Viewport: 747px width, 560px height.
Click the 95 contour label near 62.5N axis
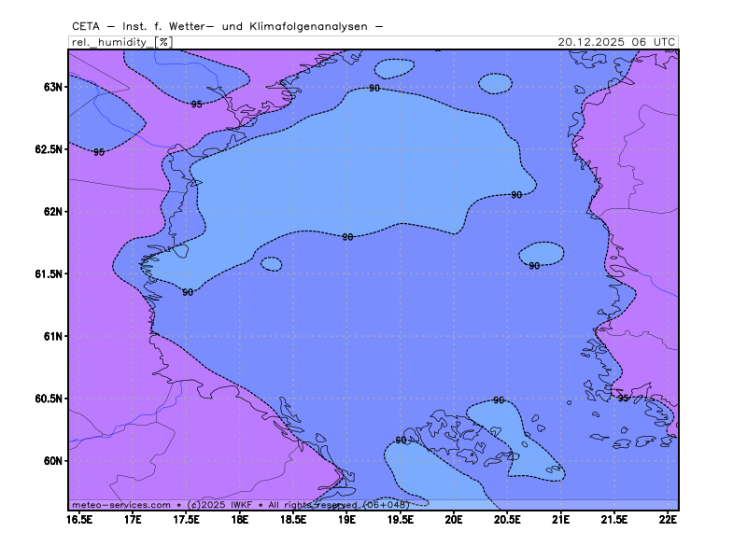[99, 152]
